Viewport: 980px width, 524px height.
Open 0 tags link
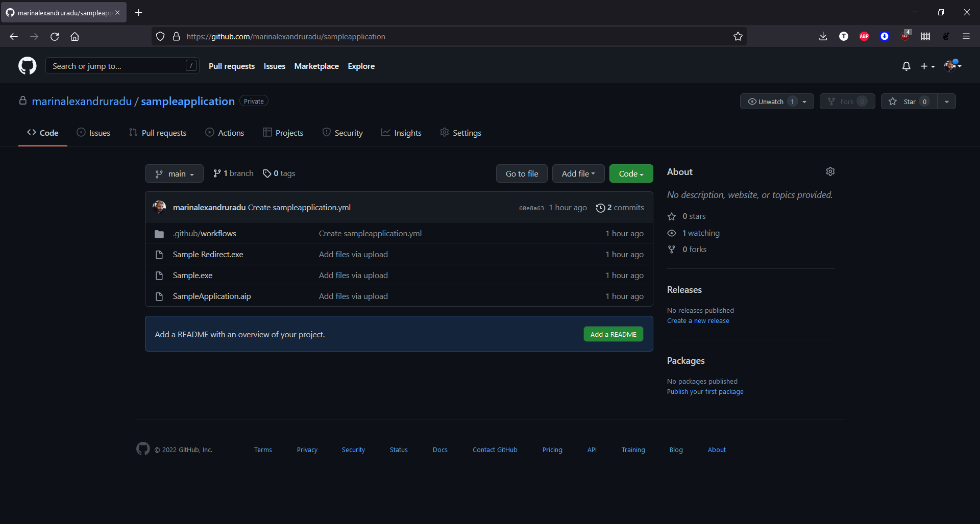point(279,173)
